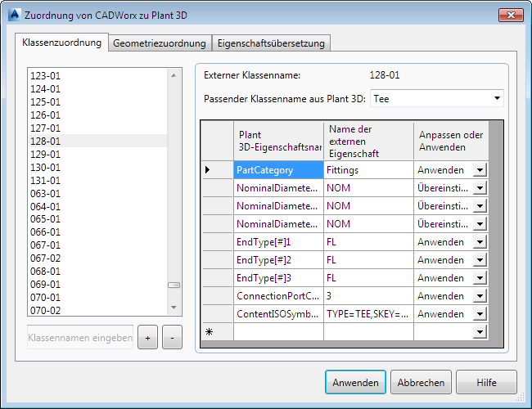532x409 pixels.
Task: Click the Name der externen Eigenschaft header
Action: coord(368,141)
